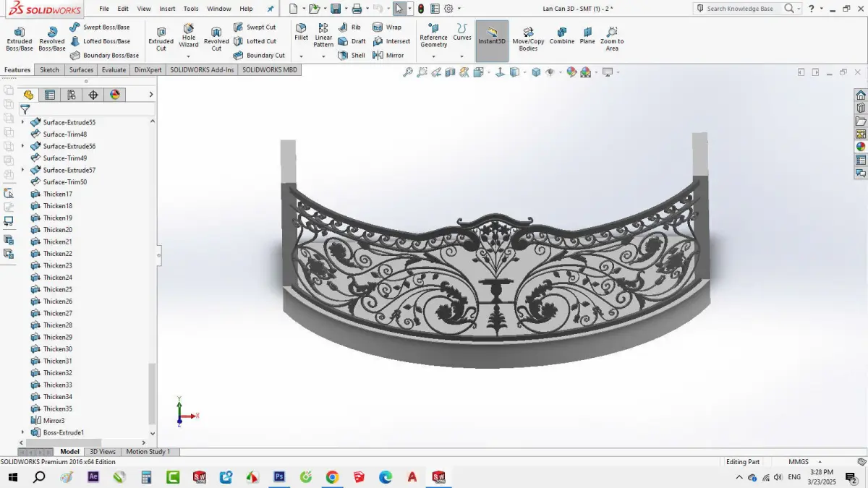Choose Boundary Boss/Base feature
The width and height of the screenshot is (868, 488).
coord(104,55)
